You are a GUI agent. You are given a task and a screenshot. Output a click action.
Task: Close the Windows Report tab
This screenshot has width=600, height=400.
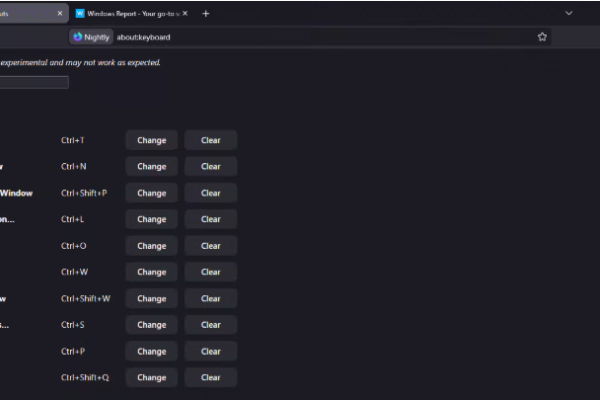point(187,14)
